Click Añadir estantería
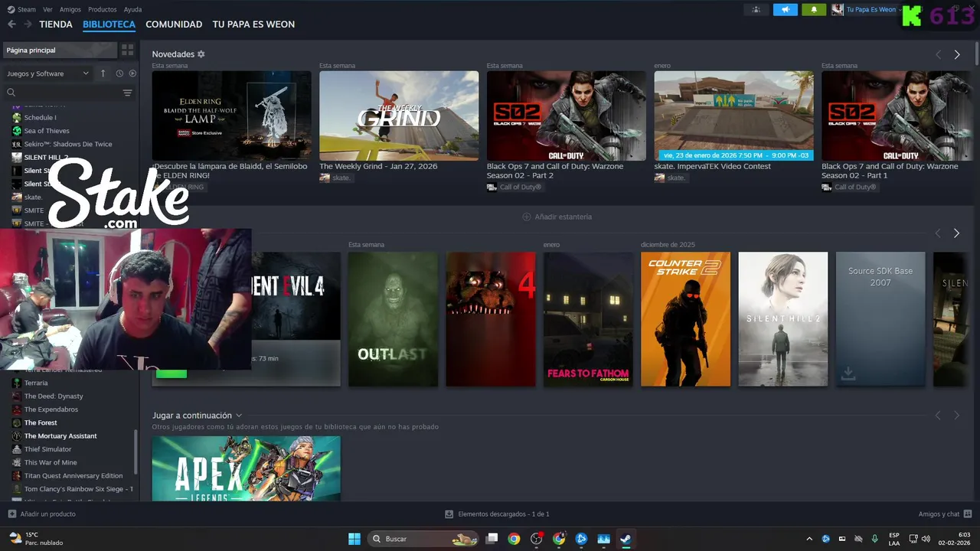980x551 pixels. point(557,217)
